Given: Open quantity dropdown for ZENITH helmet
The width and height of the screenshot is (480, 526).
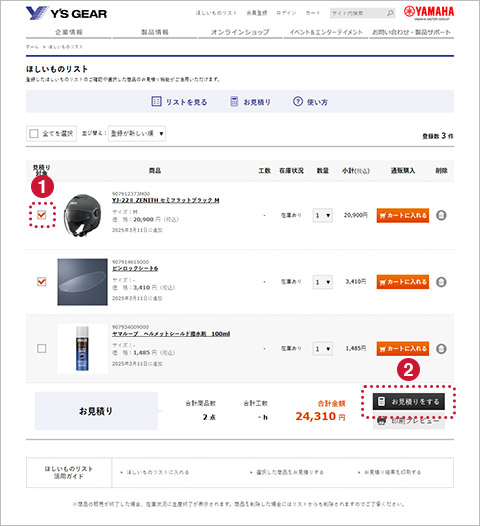Looking at the screenshot, I should (323, 215).
